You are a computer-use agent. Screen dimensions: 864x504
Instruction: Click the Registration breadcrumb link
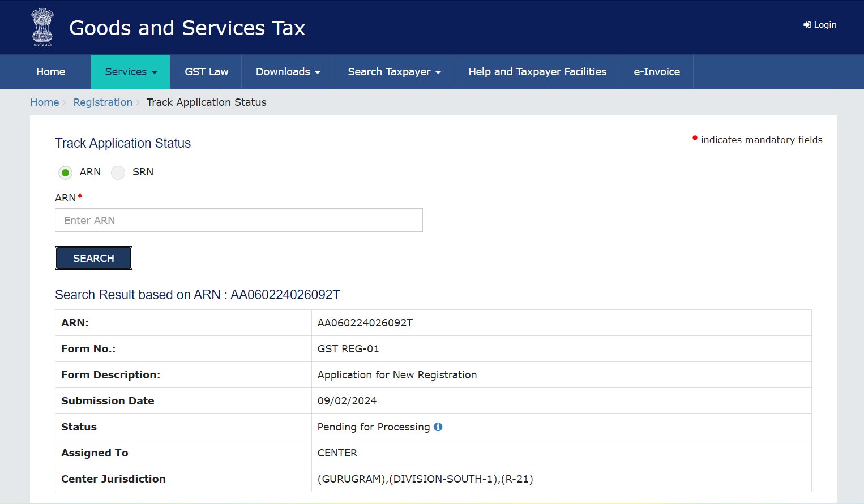click(x=102, y=102)
